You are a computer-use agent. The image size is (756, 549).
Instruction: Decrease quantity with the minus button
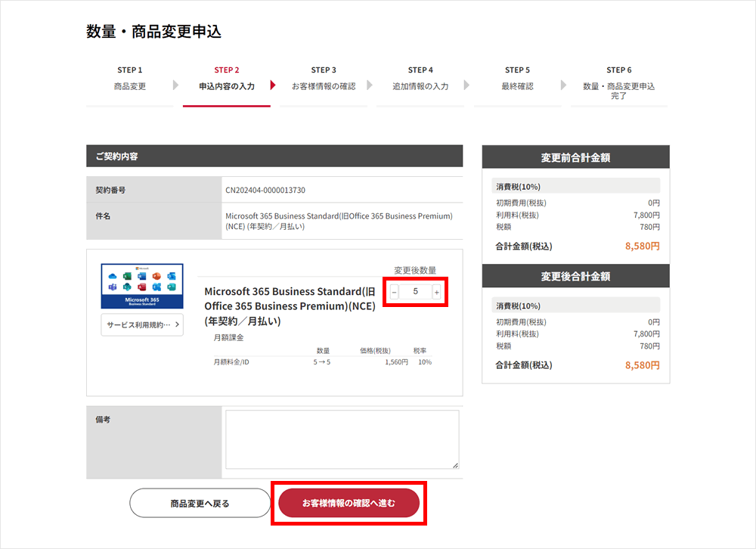coord(395,292)
